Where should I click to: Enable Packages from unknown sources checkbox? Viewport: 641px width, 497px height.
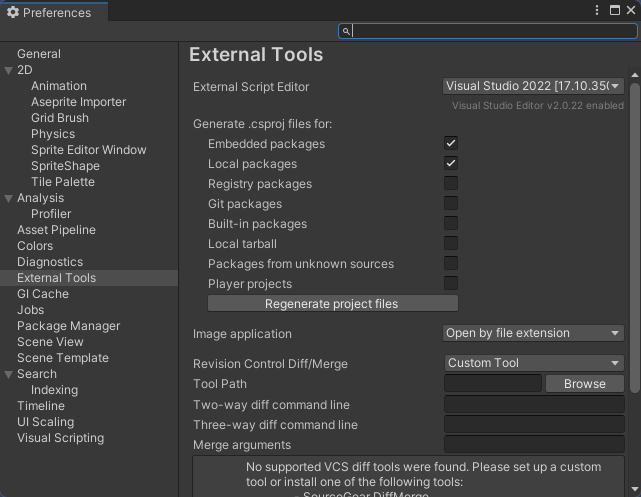[x=451, y=263]
